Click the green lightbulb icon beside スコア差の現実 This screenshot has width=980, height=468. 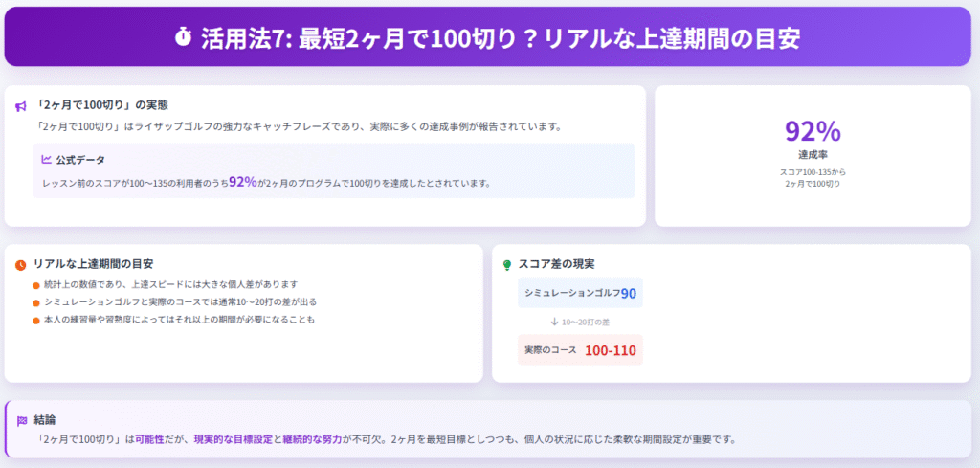507,265
